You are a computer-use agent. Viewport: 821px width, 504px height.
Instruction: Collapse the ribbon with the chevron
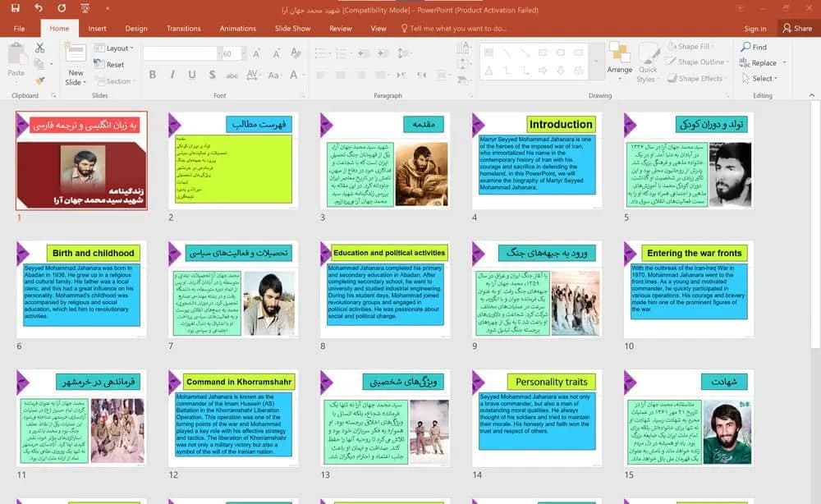point(812,95)
